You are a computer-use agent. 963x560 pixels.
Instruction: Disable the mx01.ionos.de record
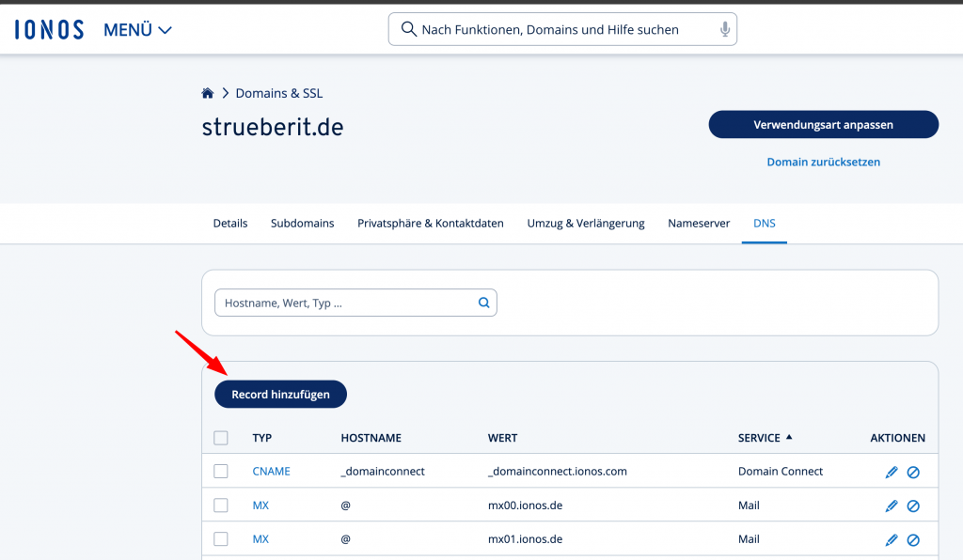[x=913, y=539]
